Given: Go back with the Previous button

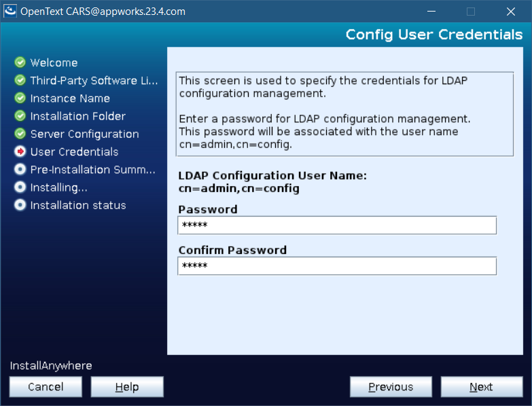Looking at the screenshot, I should 391,387.
